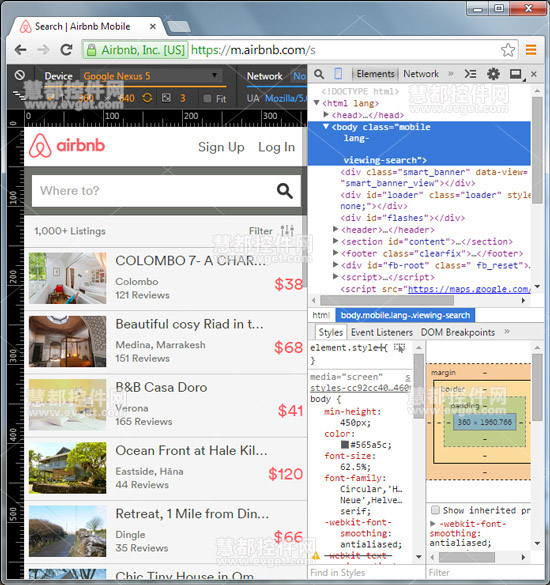The width and height of the screenshot is (550, 585).
Task: Open the Filter option in listings
Action: point(260,231)
